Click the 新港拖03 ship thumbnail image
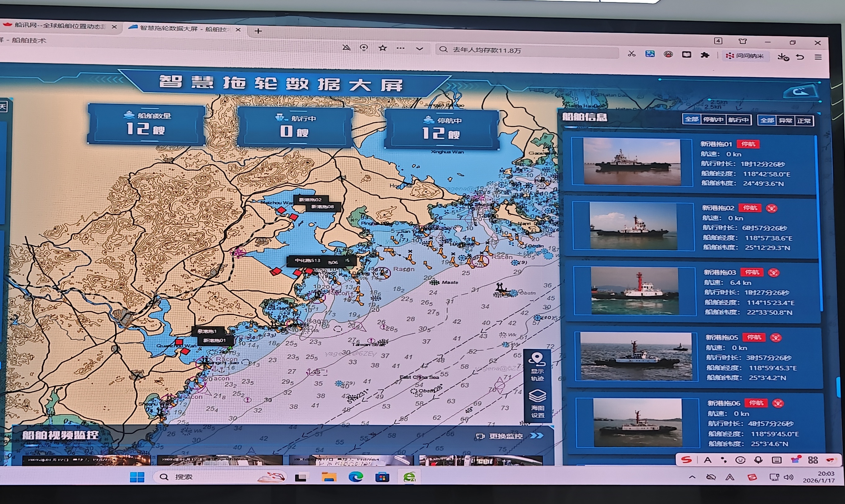This screenshot has width=845, height=504. (635, 291)
